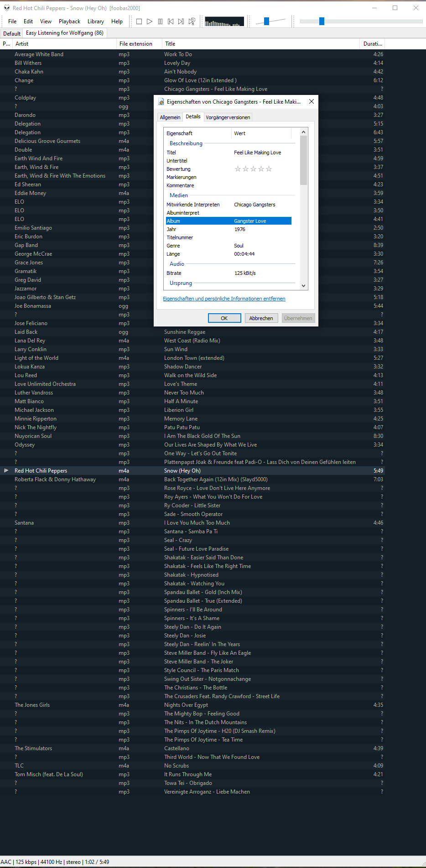
Task: Click the properties list scroll down arrow
Action: point(304,286)
